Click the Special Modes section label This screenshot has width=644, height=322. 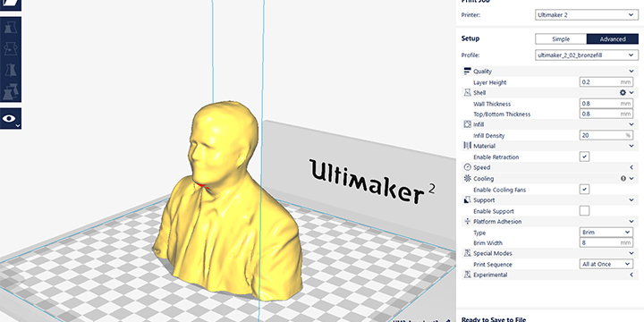[x=493, y=253]
